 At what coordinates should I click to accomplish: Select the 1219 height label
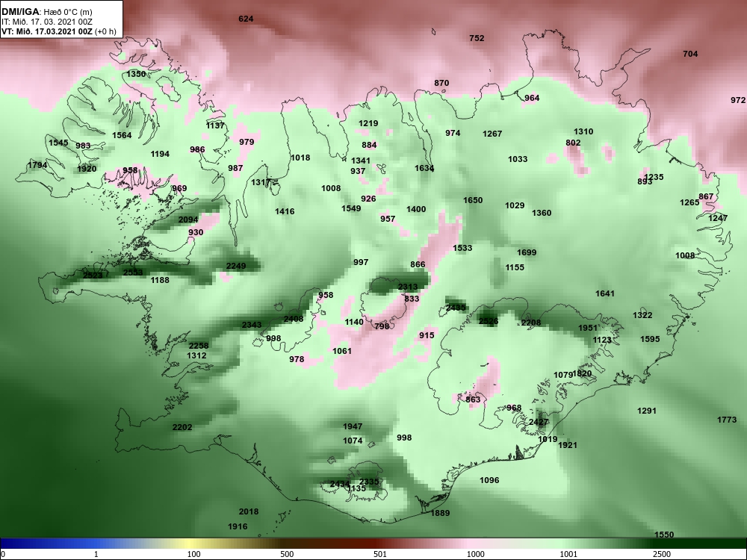pos(368,123)
